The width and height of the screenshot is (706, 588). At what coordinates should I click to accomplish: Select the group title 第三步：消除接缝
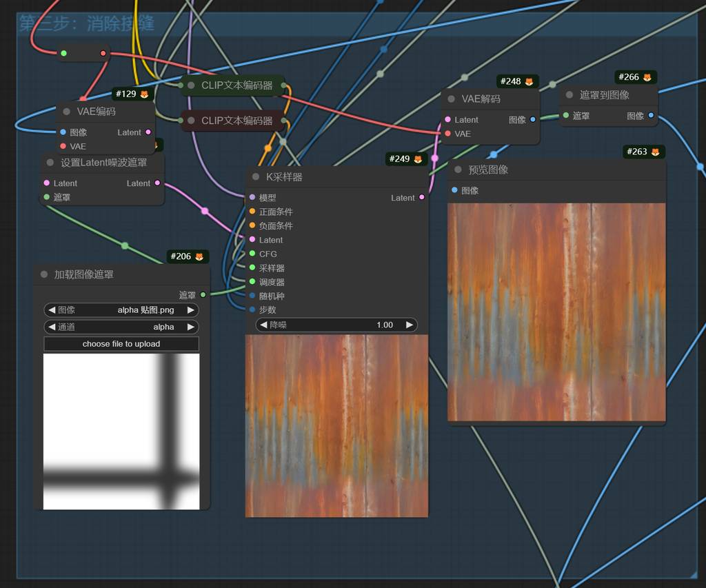[87, 23]
